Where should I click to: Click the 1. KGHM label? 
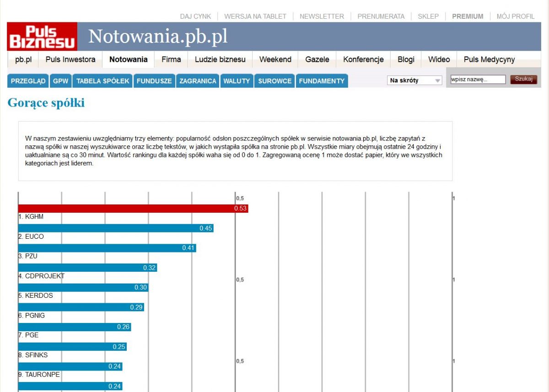(31, 217)
